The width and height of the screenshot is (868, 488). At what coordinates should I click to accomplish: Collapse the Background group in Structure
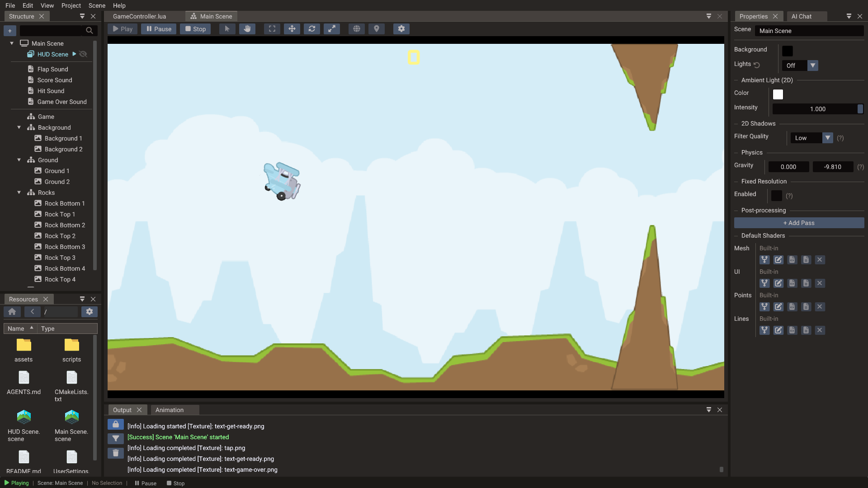[19, 127]
